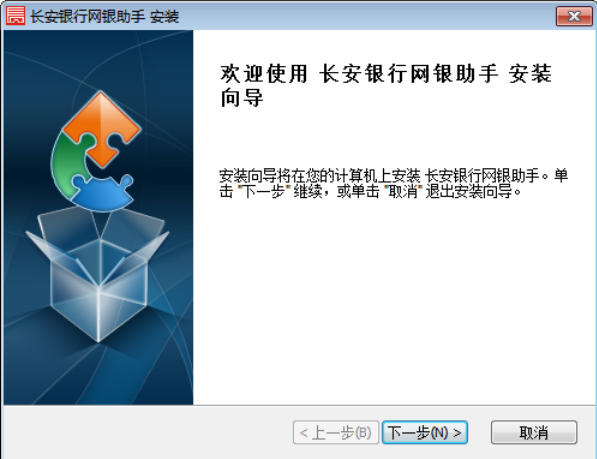Click empty white area below the description
The width and height of the screenshot is (597, 459).
click(x=394, y=301)
